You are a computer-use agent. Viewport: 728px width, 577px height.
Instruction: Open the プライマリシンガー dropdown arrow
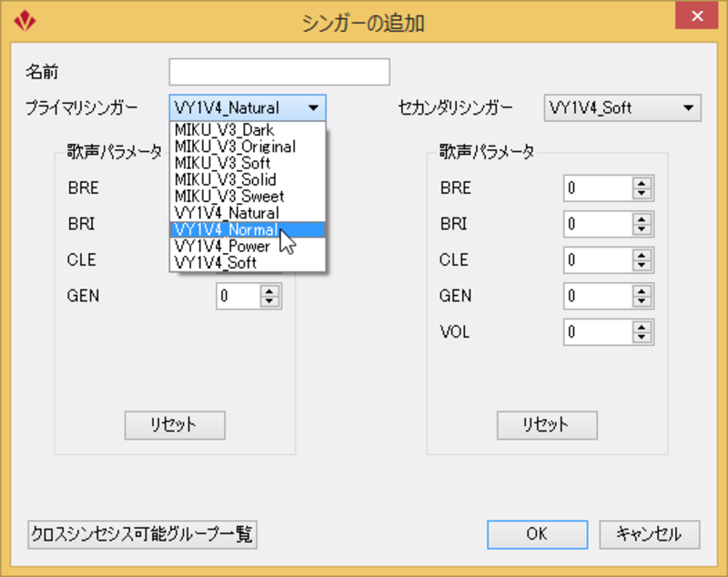click(x=314, y=108)
